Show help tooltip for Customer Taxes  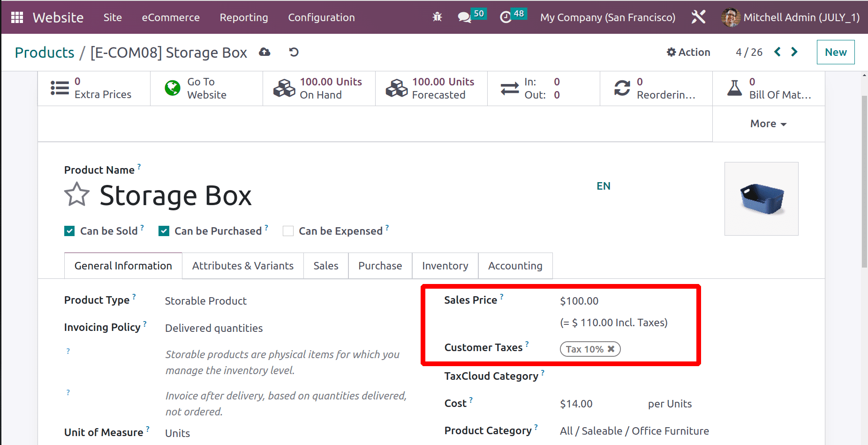pyautogui.click(x=527, y=344)
